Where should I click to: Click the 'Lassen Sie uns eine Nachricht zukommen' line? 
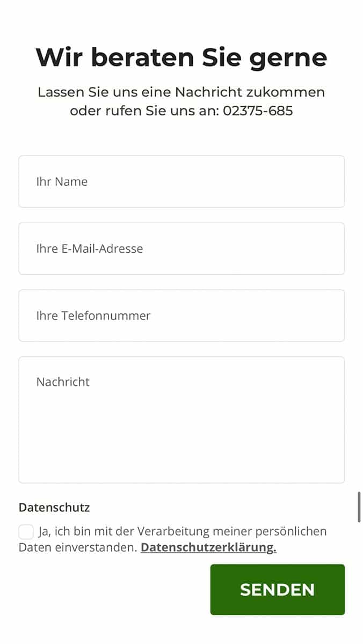181,92
